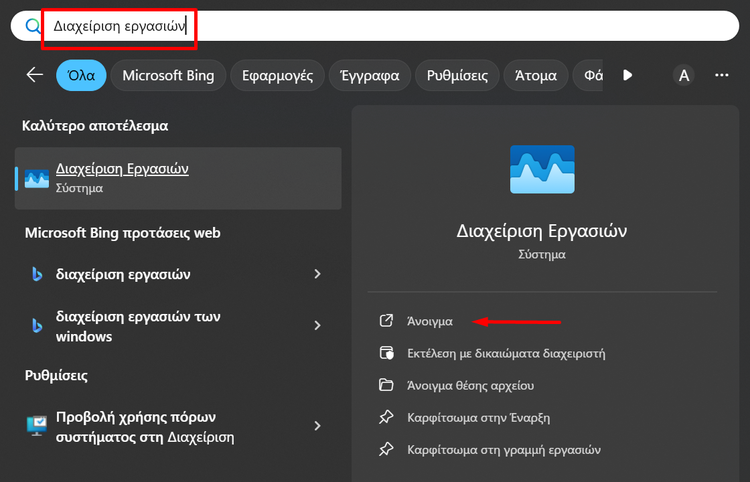Expand the Προβολή χρήσης πόρων settings chevron
The image size is (750, 482).
pyautogui.click(x=318, y=426)
